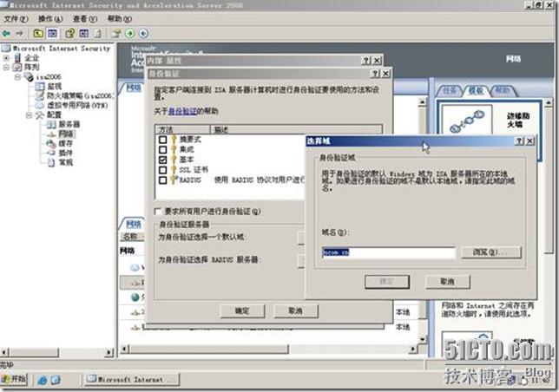Screen dimensions: 559x392
Task: Click the green circle arrow toolbar icon
Action: [130, 34]
